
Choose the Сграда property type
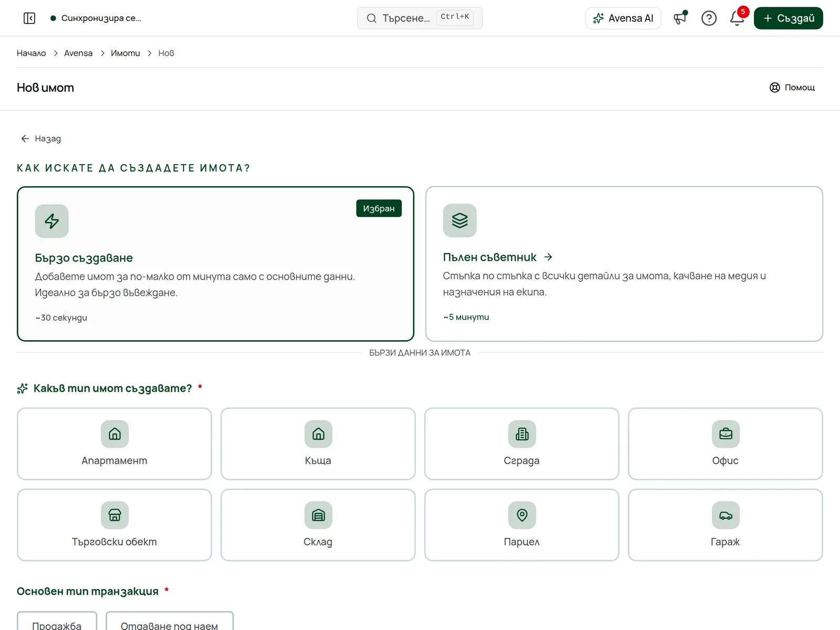(x=522, y=444)
